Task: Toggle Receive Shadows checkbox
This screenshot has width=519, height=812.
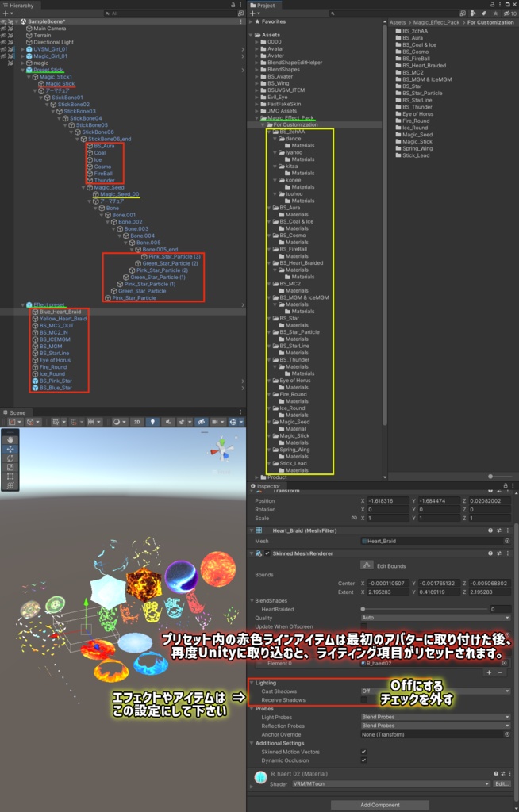Action: click(363, 699)
